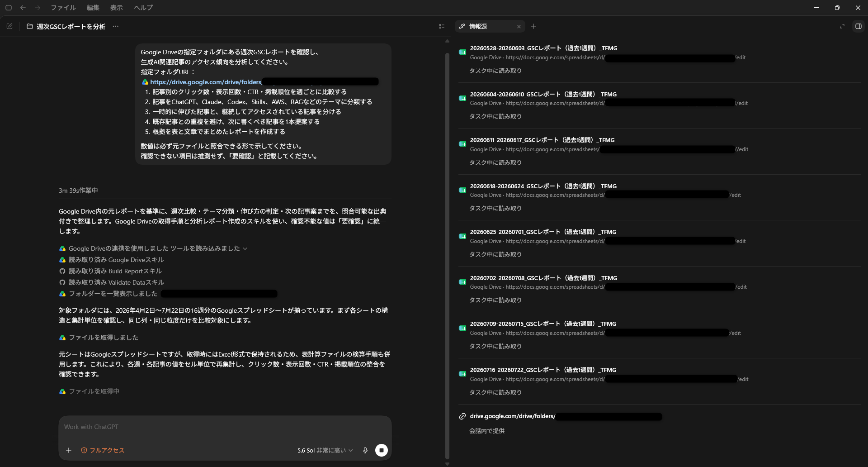The image size is (868, 467).
Task: Click spreadsheet icon of 20260604-20260610 report
Action: [462, 98]
